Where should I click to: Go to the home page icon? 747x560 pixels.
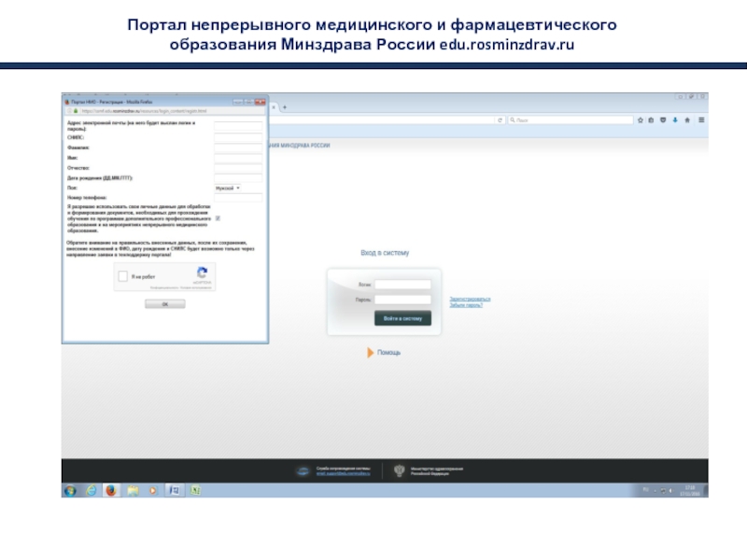(x=687, y=120)
